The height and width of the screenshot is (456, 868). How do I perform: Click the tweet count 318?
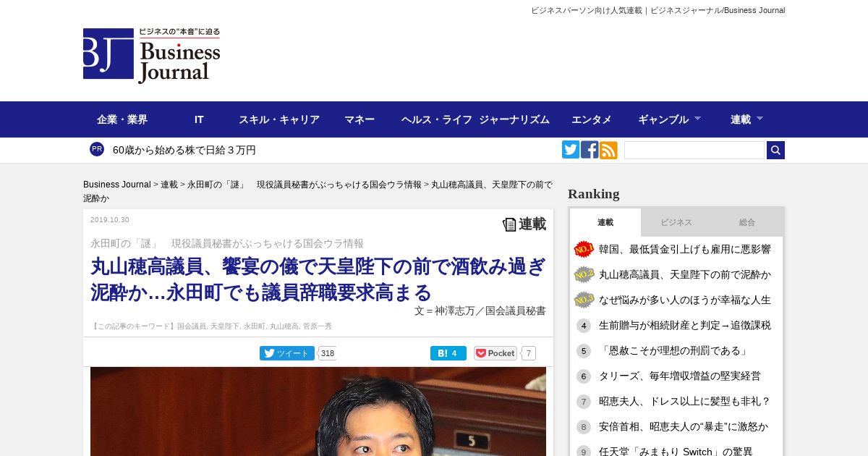tap(327, 353)
